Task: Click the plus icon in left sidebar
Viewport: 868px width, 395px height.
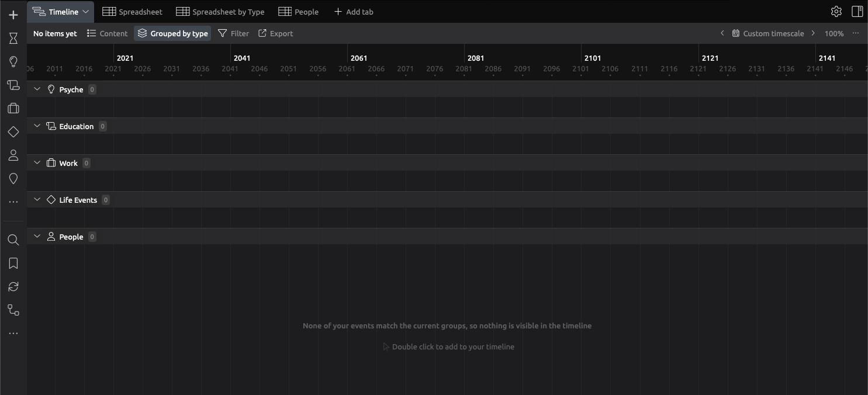Action: pos(13,15)
